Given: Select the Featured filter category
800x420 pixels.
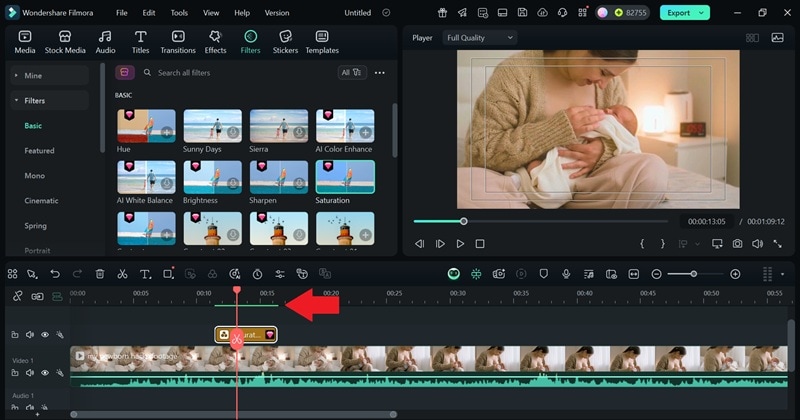Looking at the screenshot, I should point(39,151).
